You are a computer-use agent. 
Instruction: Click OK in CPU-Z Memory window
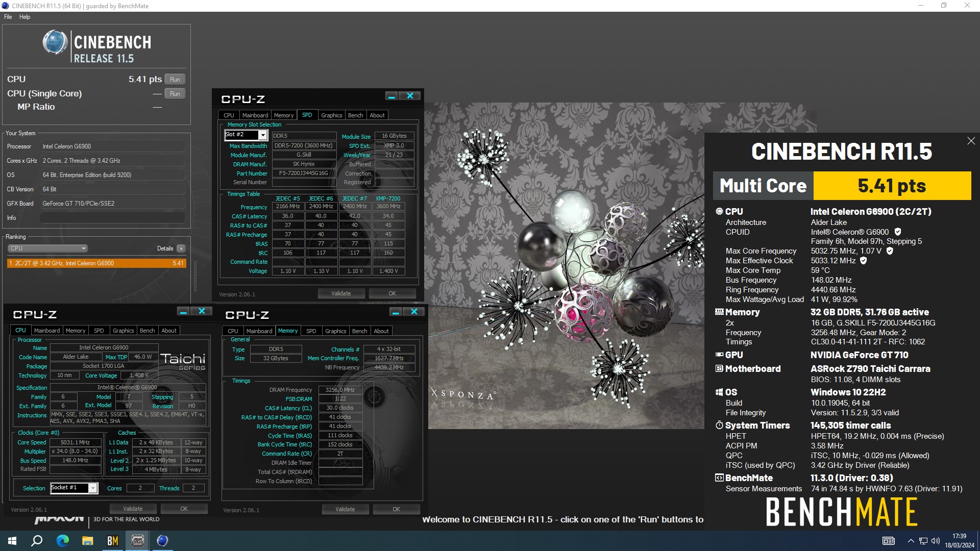pos(396,509)
